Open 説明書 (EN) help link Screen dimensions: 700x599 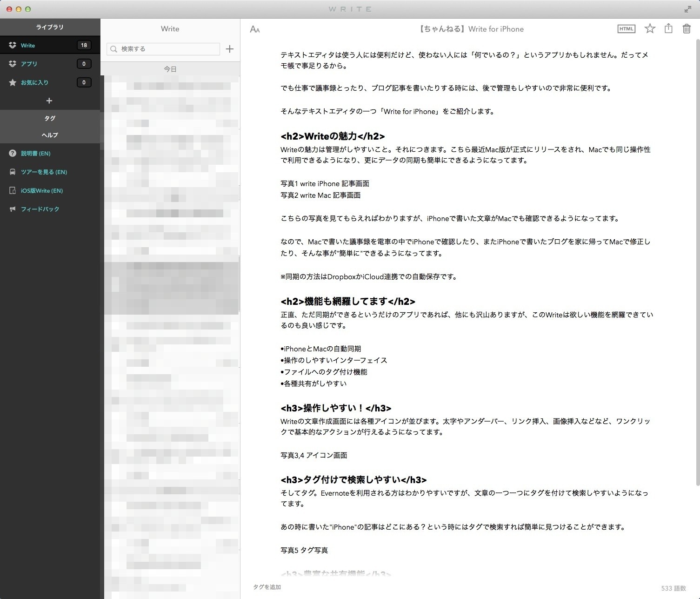click(x=36, y=153)
